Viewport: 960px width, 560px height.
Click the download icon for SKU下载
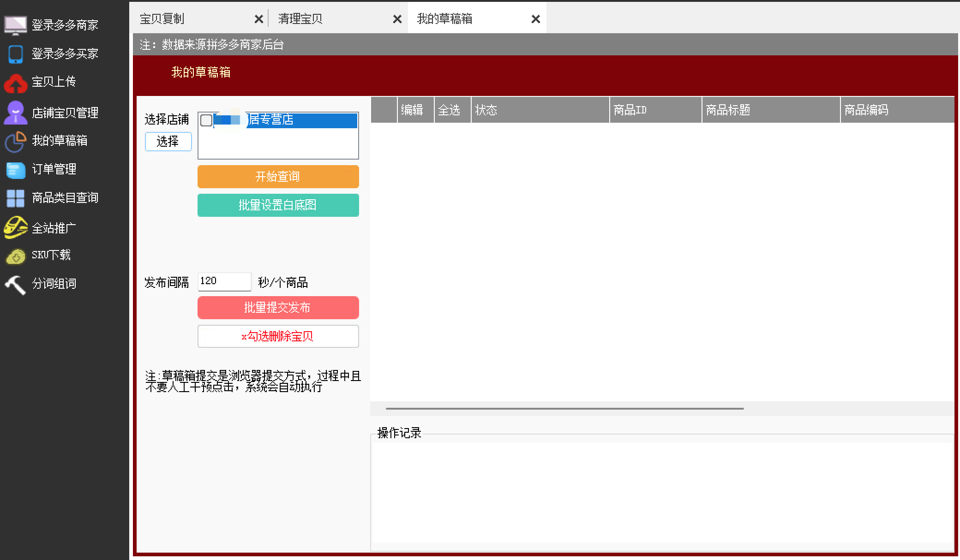pyautogui.click(x=15, y=256)
